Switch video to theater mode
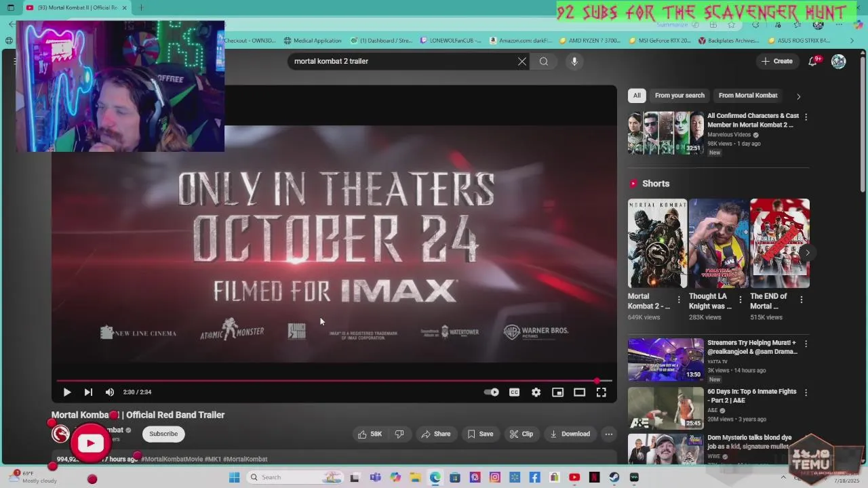The image size is (868, 488). coord(579,392)
